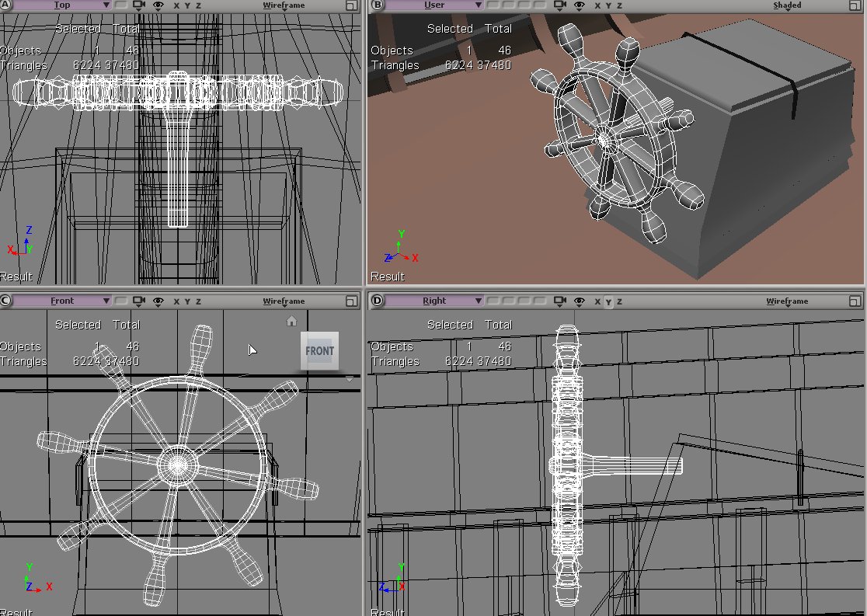This screenshot has height=616, width=867.
Task: Click viewport letter D icon
Action: coord(378,301)
